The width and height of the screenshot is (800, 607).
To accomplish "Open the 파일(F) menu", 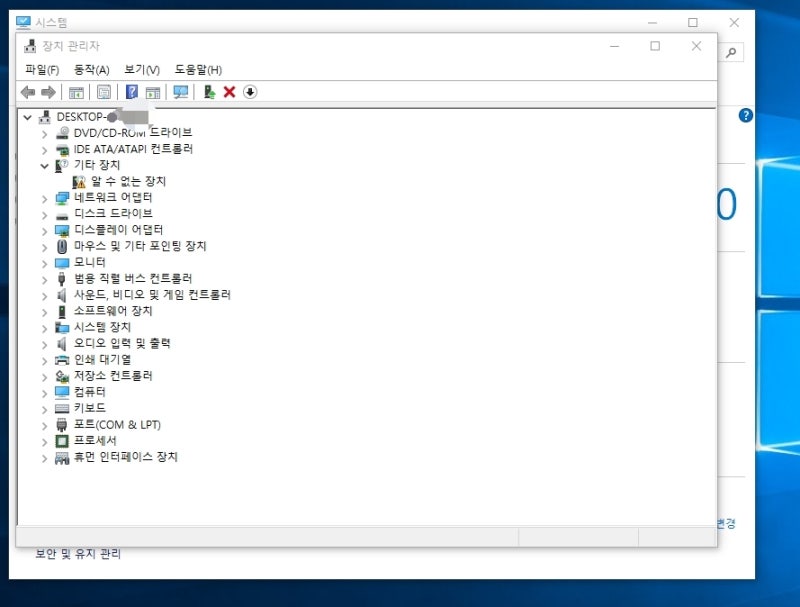I will [42, 70].
